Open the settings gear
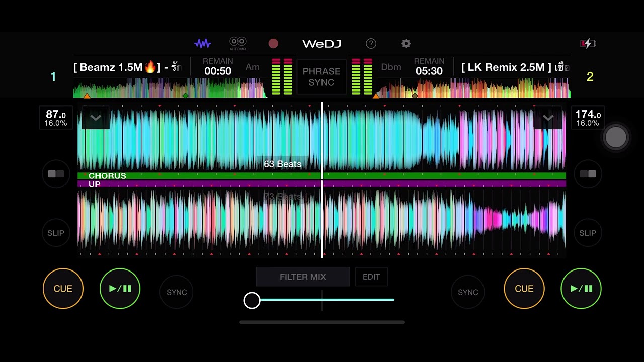Viewport: 644px width, 362px height. tap(406, 44)
